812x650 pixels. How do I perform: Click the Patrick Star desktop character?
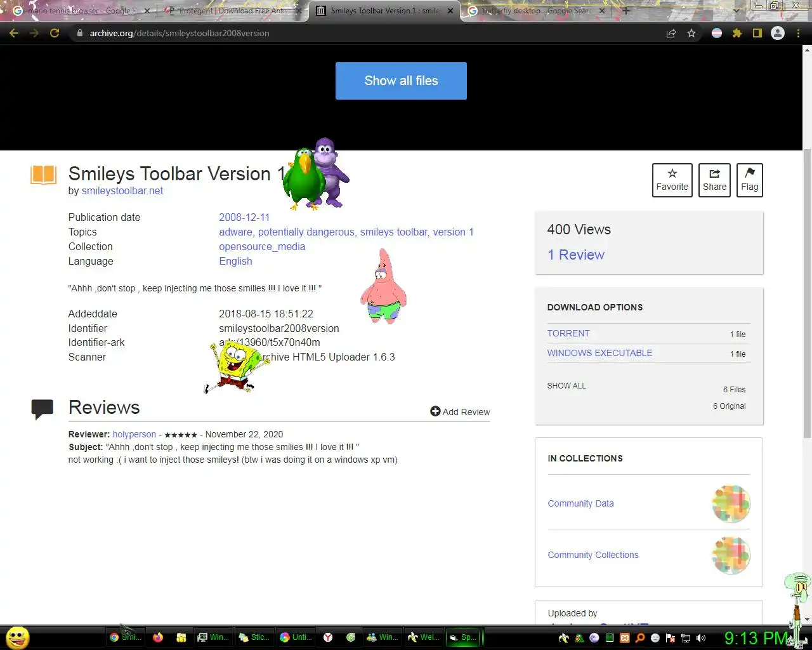[383, 287]
